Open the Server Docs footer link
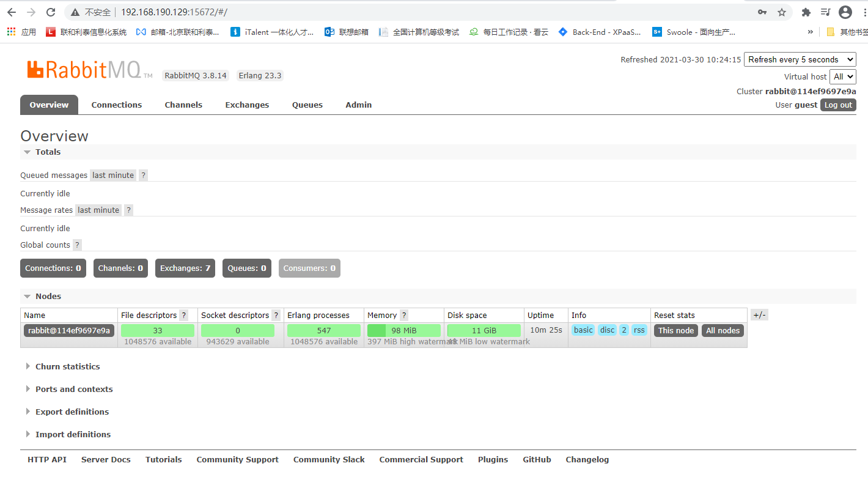The image size is (868, 477). click(x=106, y=460)
